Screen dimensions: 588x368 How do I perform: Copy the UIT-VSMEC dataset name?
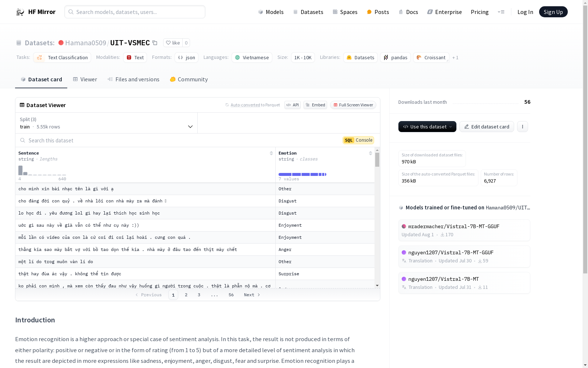[x=155, y=43]
